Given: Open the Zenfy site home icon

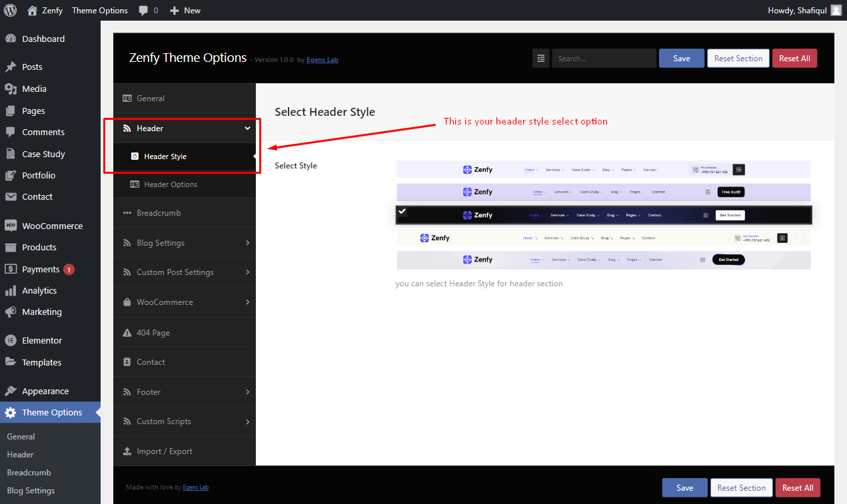Looking at the screenshot, I should point(33,10).
